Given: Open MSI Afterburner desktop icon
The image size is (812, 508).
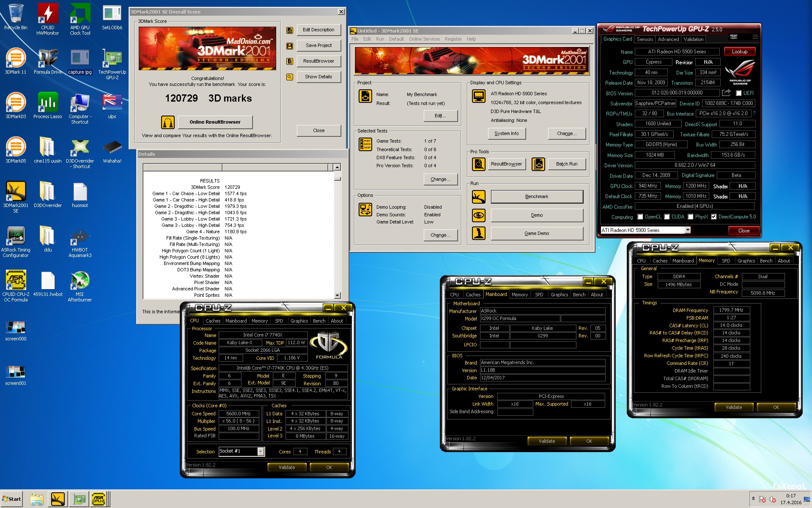Looking at the screenshot, I should (x=80, y=286).
